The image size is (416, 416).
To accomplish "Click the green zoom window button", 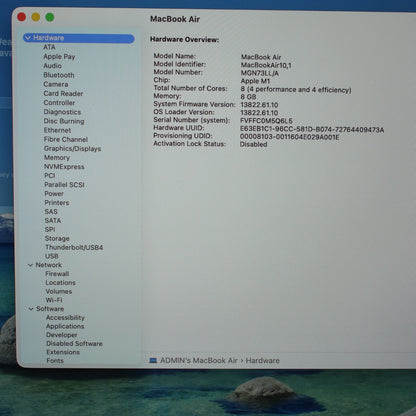I will point(50,17).
